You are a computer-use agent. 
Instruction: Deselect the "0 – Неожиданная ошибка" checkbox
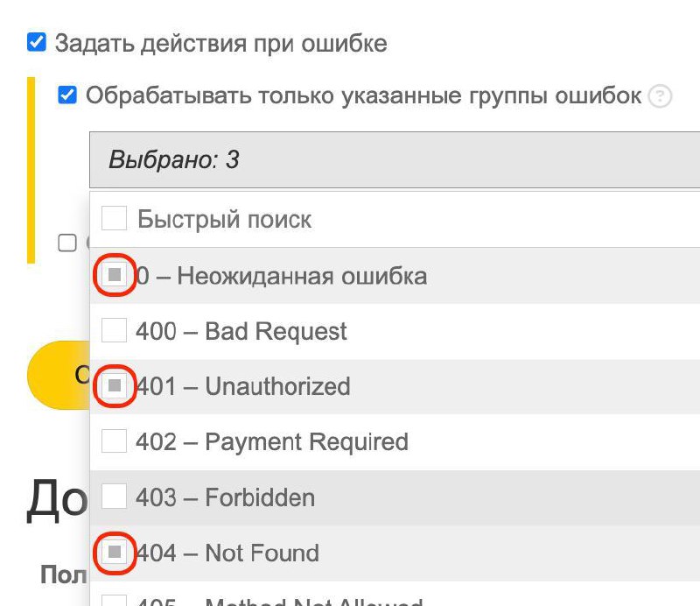[115, 275]
